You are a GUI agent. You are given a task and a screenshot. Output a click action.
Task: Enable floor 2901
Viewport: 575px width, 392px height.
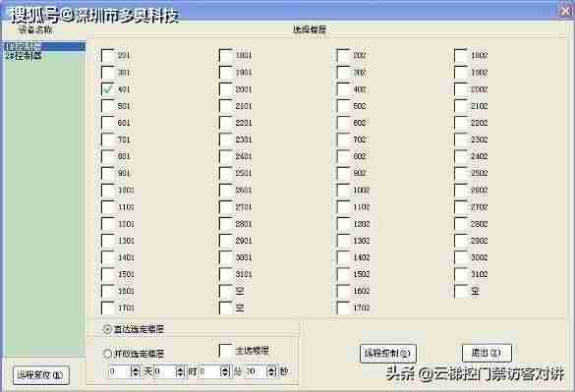225,241
